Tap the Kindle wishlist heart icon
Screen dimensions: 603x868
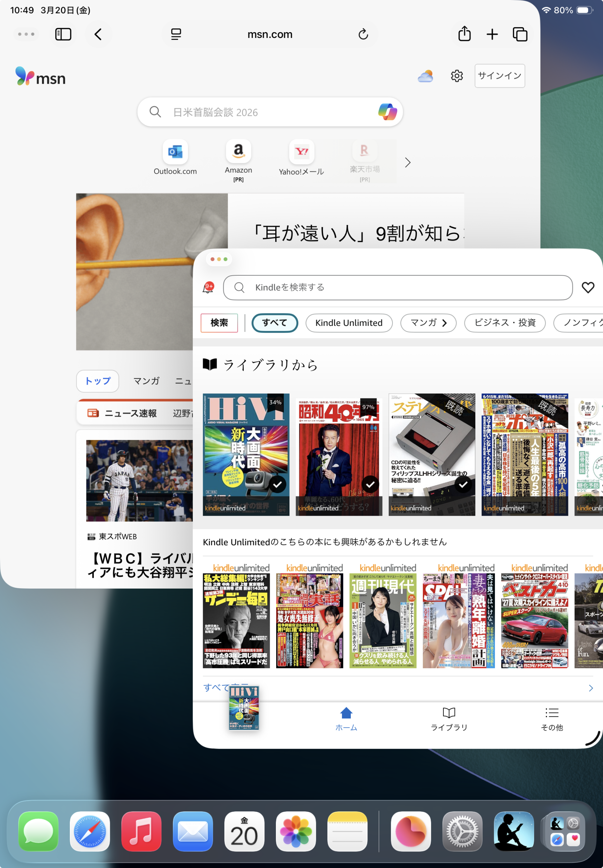pos(587,288)
